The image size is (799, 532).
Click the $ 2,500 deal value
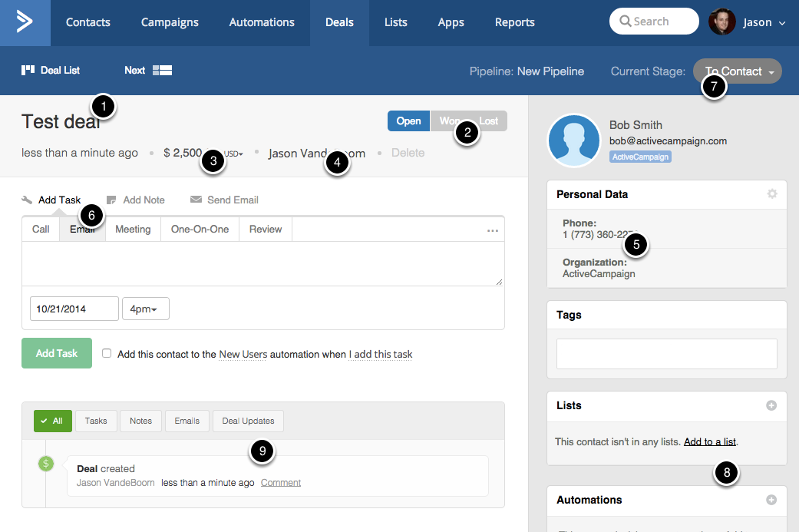(x=183, y=153)
